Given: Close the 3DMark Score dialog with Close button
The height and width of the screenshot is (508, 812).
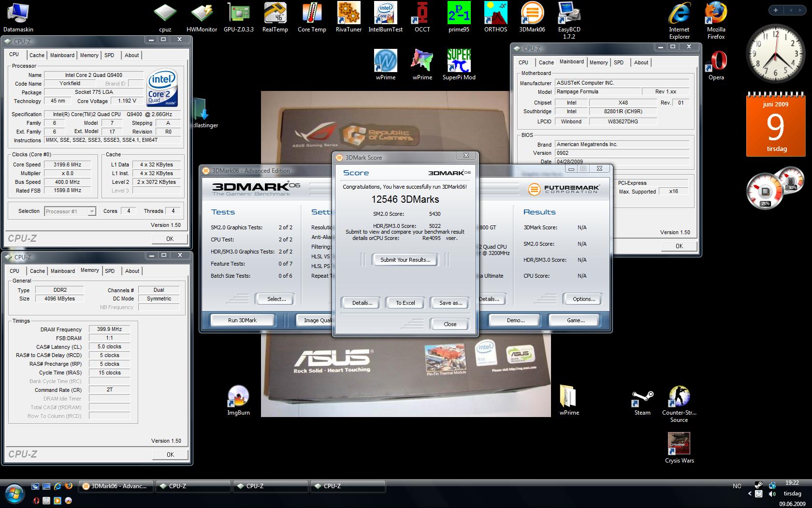Looking at the screenshot, I should click(x=450, y=324).
